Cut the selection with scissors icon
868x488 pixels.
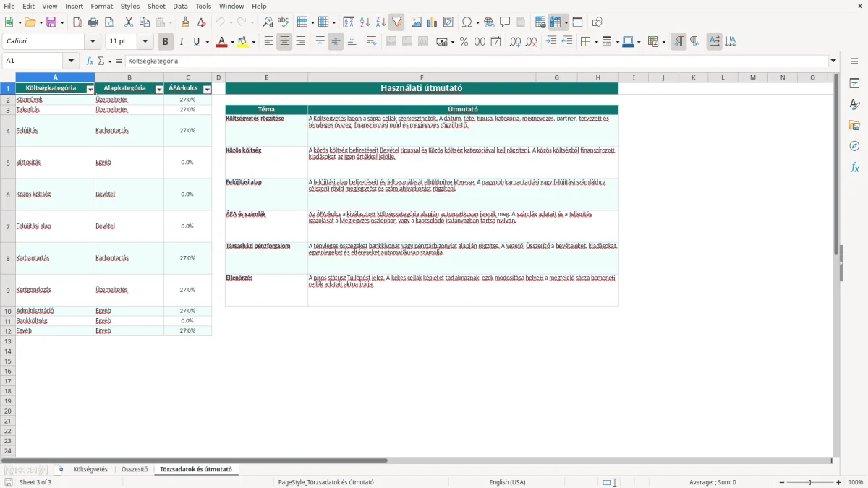point(128,22)
